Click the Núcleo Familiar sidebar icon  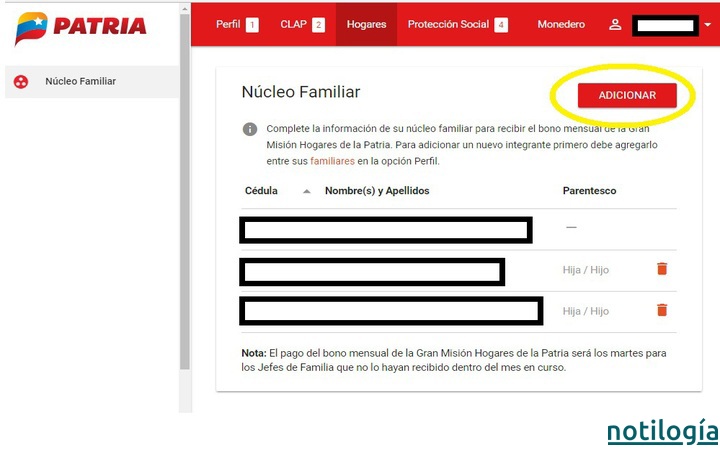click(21, 82)
